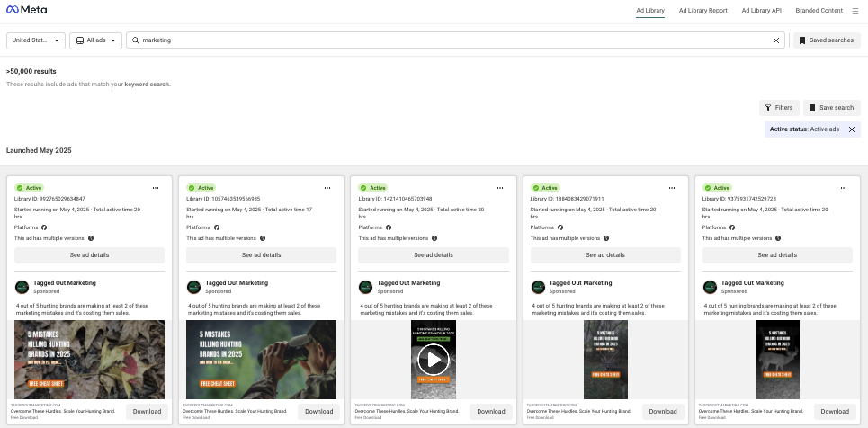Clear the marketing search with X icon

(x=776, y=40)
